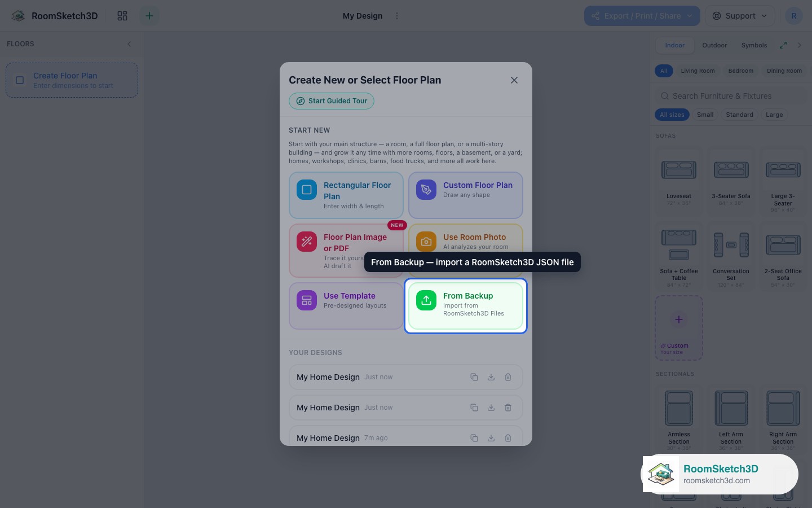The image size is (812, 508).
Task: Switch to the Symbols tab
Action: coord(754,45)
